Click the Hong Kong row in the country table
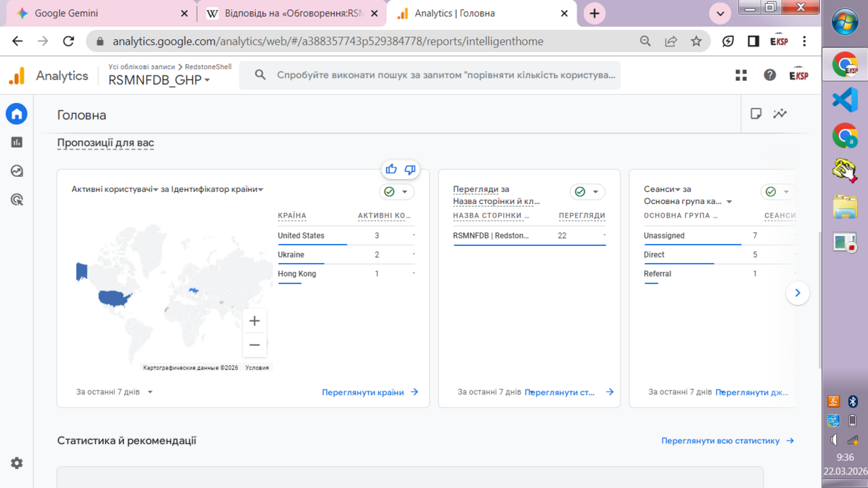The image size is (868, 488). (x=346, y=274)
